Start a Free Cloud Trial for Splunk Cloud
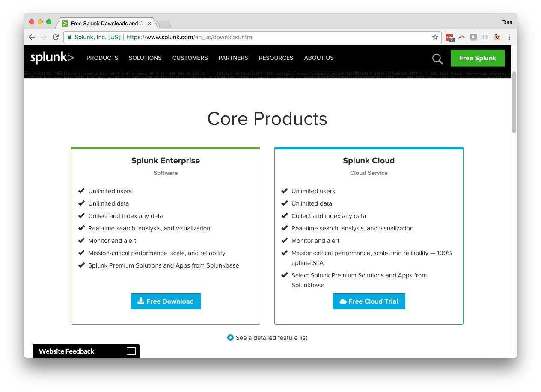Image resolution: width=541 pixels, height=392 pixels. (369, 301)
